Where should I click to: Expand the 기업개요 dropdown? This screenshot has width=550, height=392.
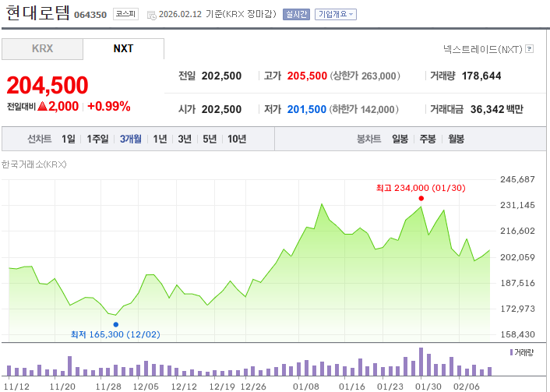336,14
